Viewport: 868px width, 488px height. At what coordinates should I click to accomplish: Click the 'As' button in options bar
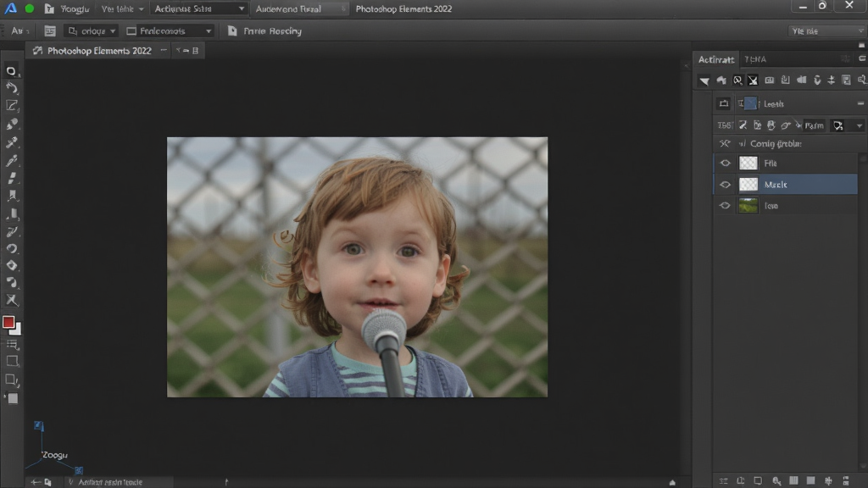(x=20, y=31)
